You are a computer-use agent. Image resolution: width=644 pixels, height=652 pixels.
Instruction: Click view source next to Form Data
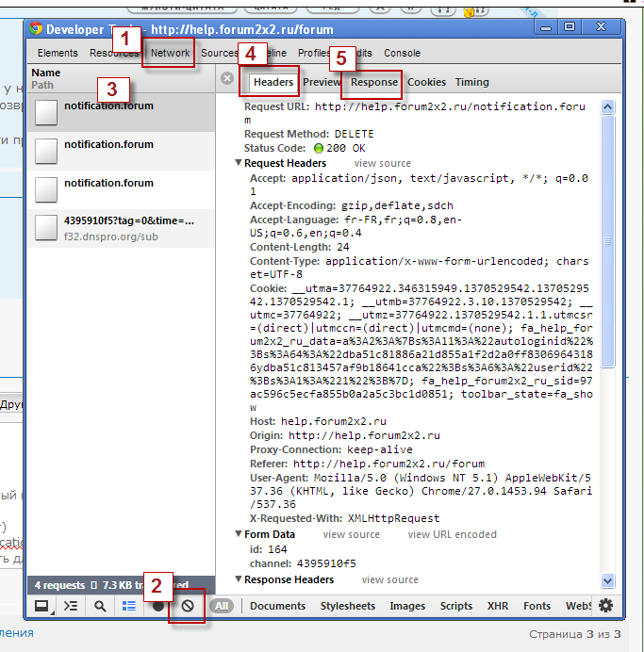[351, 534]
